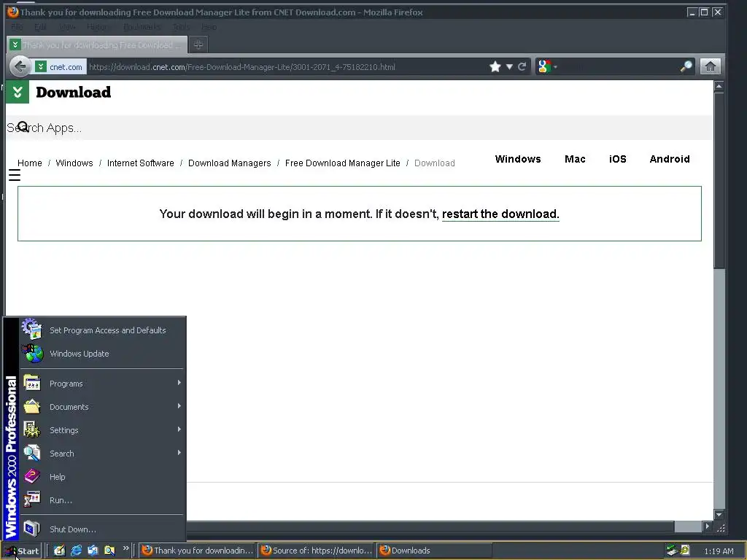
Task: Click the Search Apps field
Action: click(359, 128)
